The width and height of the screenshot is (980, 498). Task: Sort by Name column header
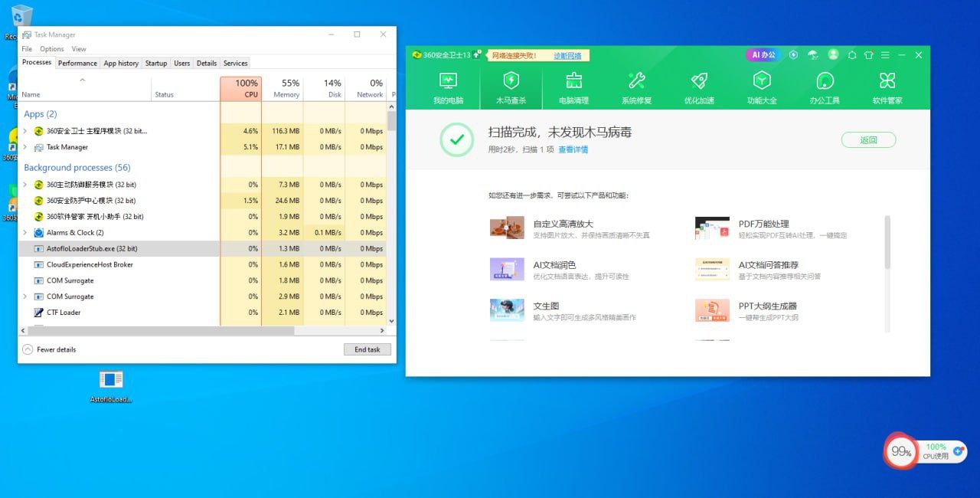pos(84,89)
